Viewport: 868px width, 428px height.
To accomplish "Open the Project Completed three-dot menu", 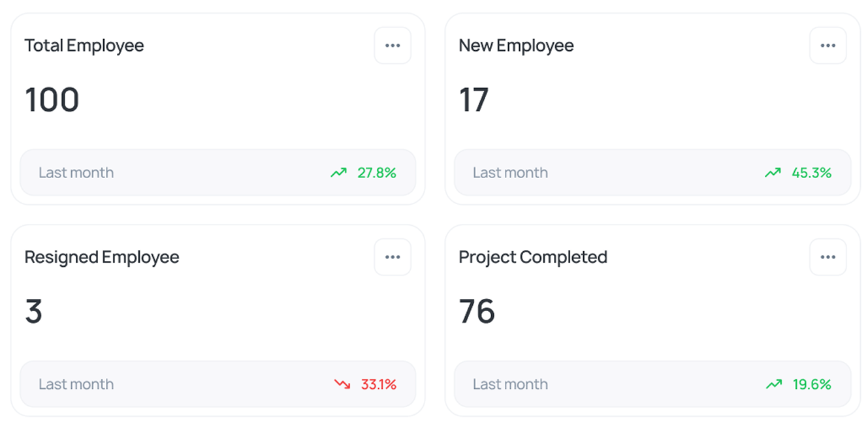I will (x=828, y=257).
